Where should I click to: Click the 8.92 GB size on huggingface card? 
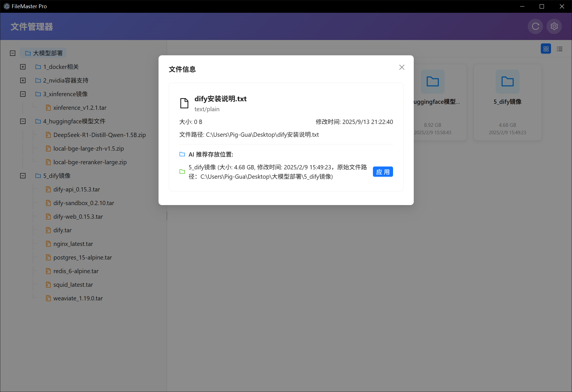[x=432, y=125]
